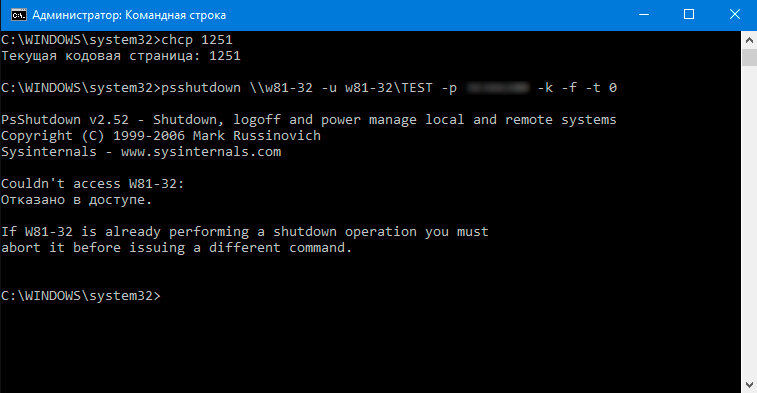Viewport: 757px width, 393px height.
Task: Minimize the Command Prompt window
Action: coord(644,15)
